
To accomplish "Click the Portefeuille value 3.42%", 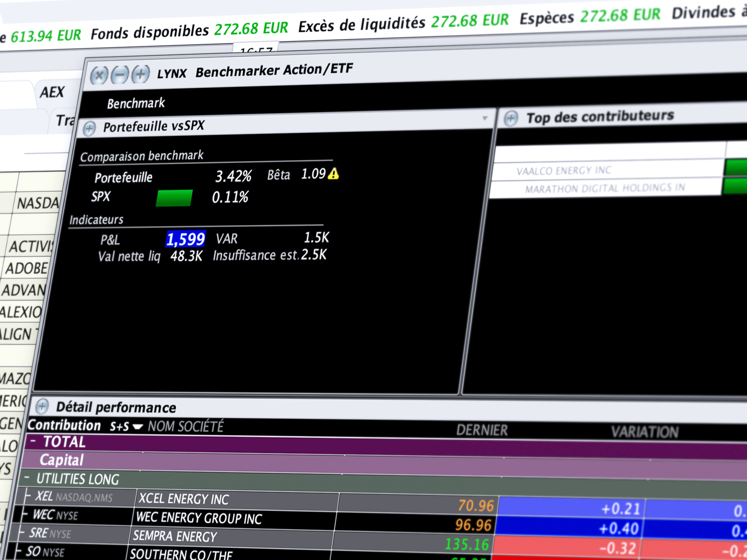I will (x=233, y=176).
